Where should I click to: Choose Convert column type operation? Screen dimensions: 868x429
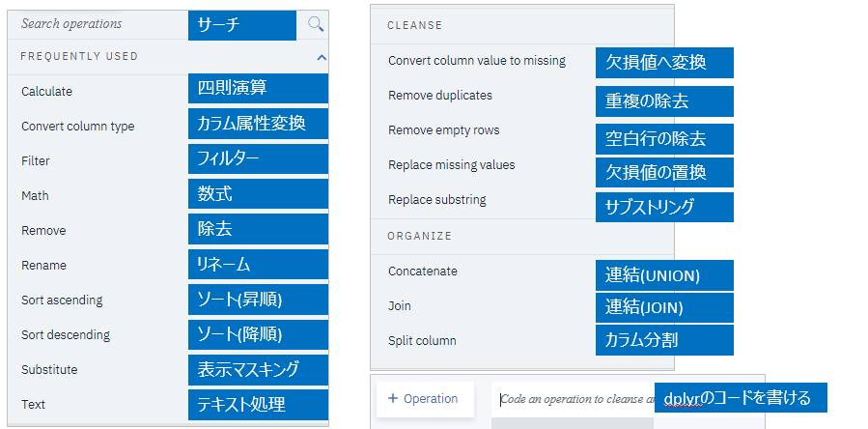[x=77, y=127]
